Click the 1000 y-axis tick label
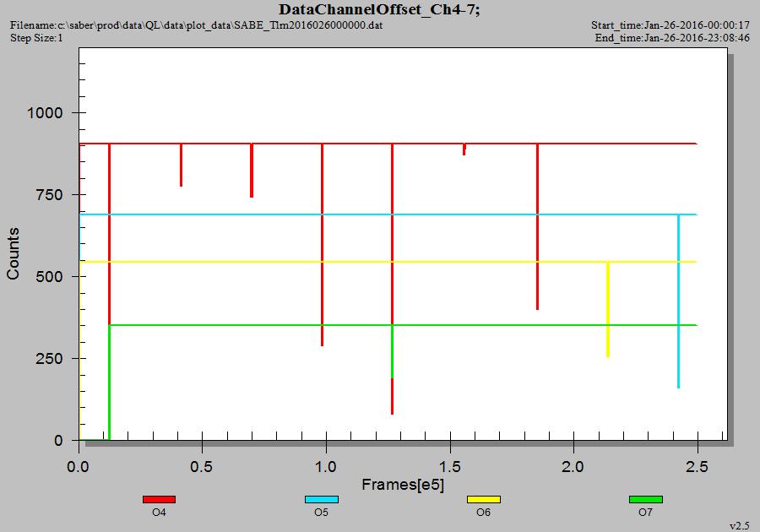 45,113
